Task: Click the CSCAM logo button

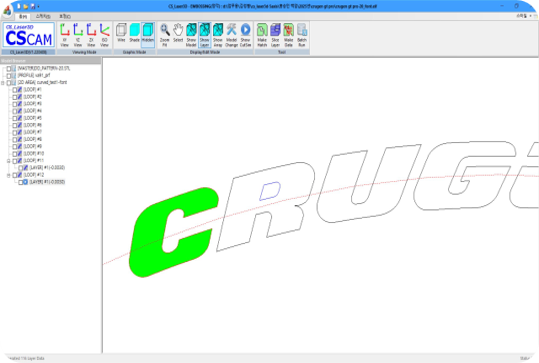Action: [29, 35]
